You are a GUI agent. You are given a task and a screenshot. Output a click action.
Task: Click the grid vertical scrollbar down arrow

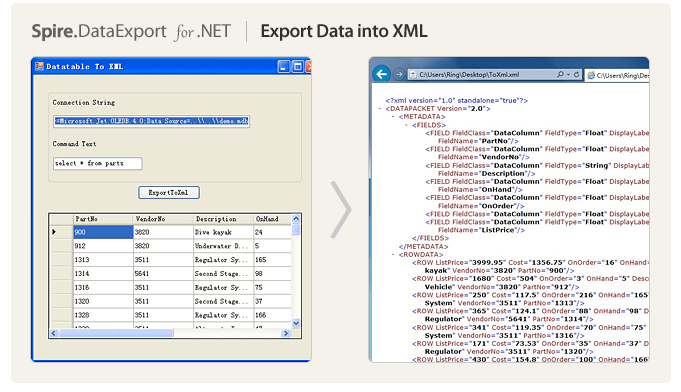click(296, 323)
